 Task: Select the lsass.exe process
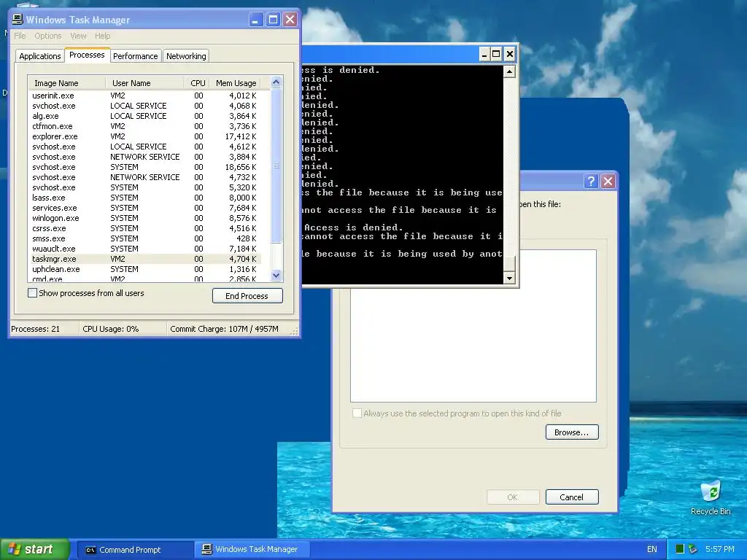[x=144, y=198]
